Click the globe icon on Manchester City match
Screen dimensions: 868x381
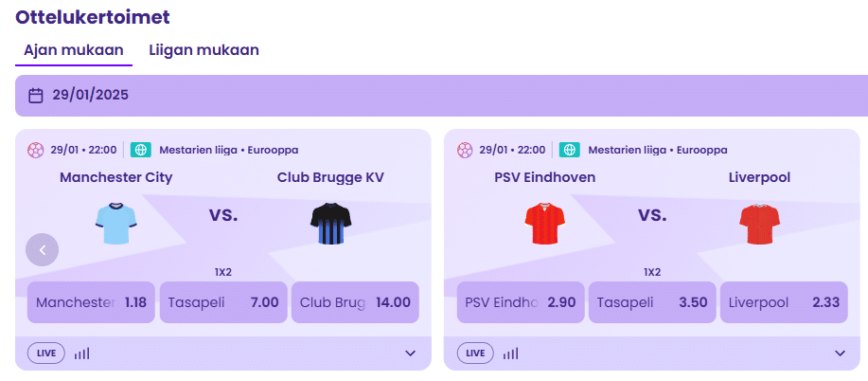[141, 150]
